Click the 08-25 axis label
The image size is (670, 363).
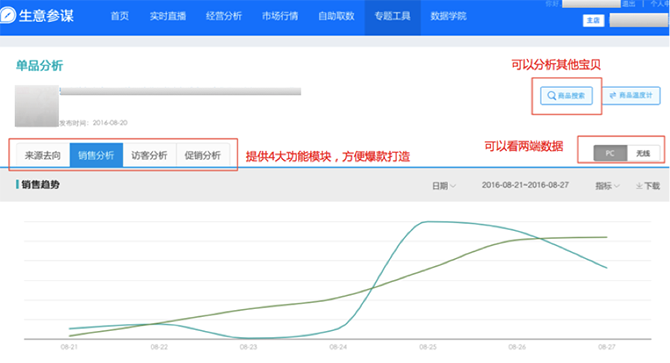428,347
